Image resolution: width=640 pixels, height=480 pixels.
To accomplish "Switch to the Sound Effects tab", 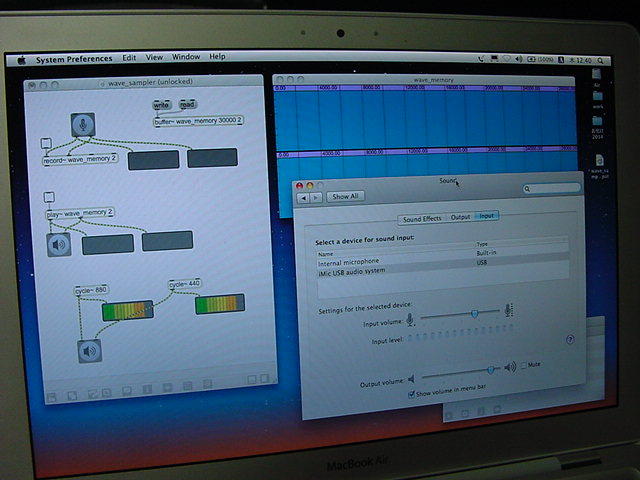I will (x=421, y=217).
